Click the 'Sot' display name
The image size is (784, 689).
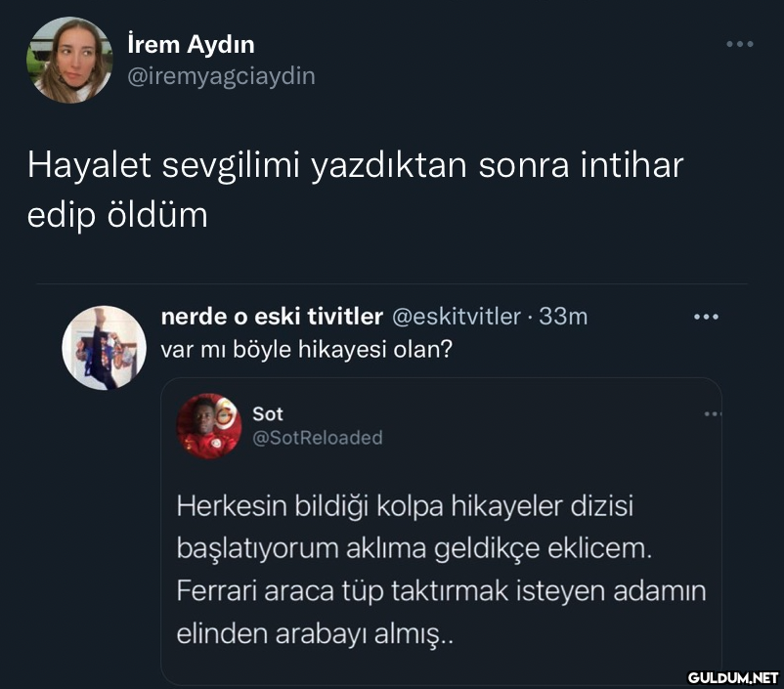268,414
